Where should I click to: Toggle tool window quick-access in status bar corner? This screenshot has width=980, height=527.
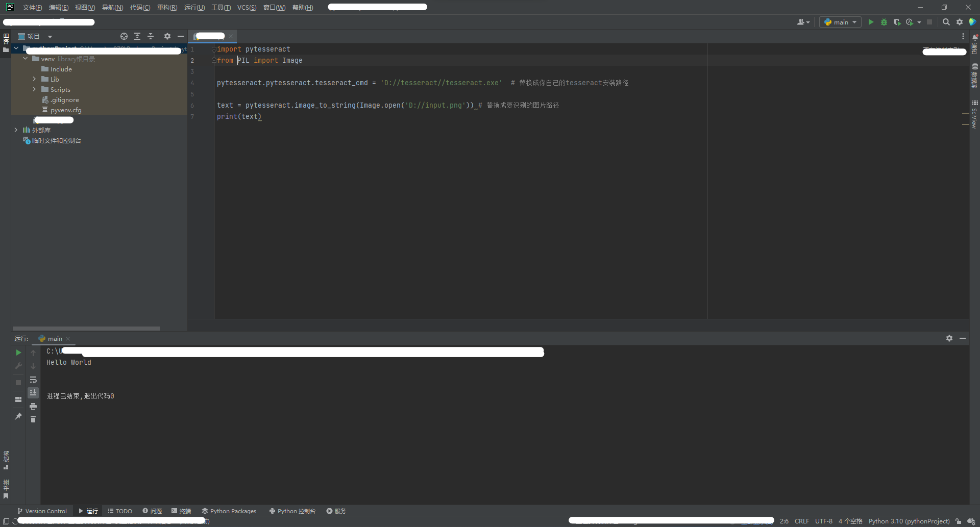pyautogui.click(x=6, y=521)
